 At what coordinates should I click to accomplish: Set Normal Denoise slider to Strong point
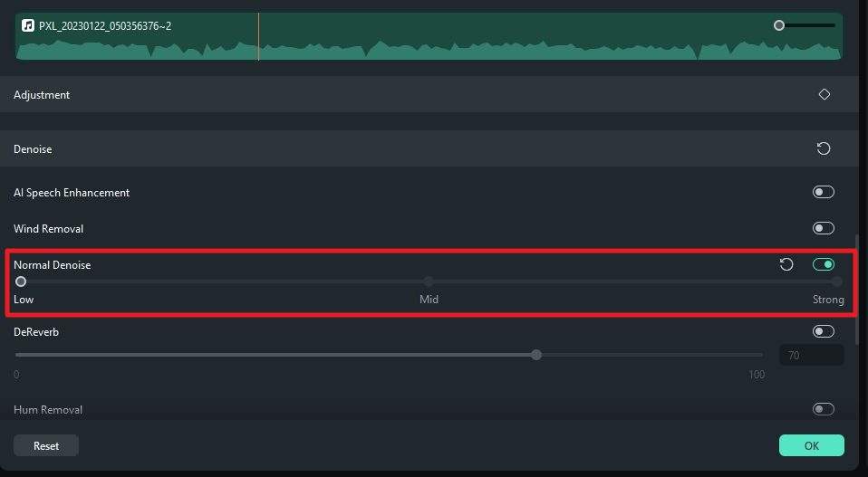[x=837, y=281]
